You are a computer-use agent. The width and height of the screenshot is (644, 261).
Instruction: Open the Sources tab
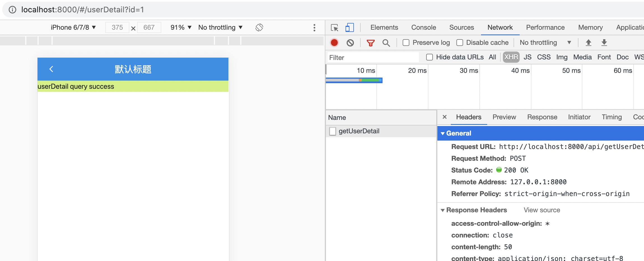coord(461,27)
